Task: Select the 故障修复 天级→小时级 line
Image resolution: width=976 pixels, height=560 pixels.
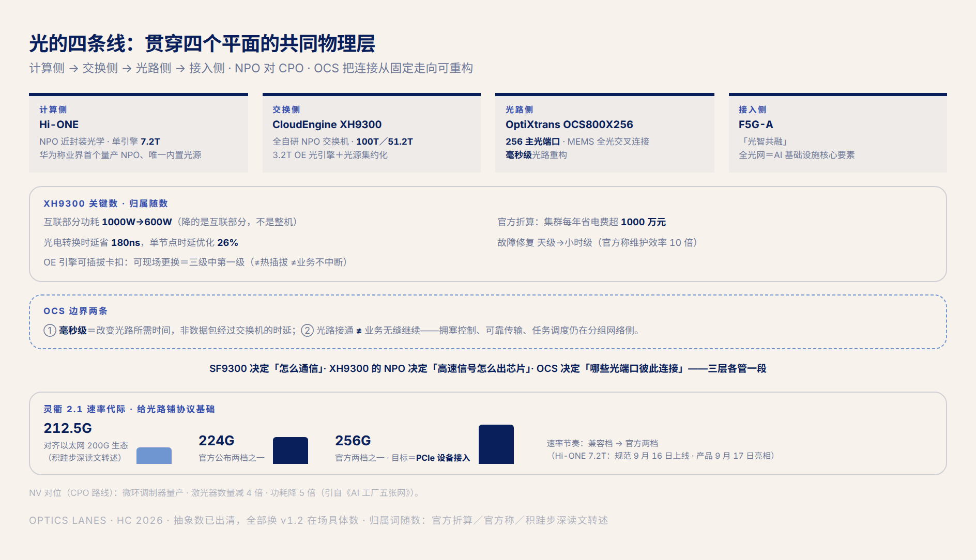Action: click(x=597, y=243)
